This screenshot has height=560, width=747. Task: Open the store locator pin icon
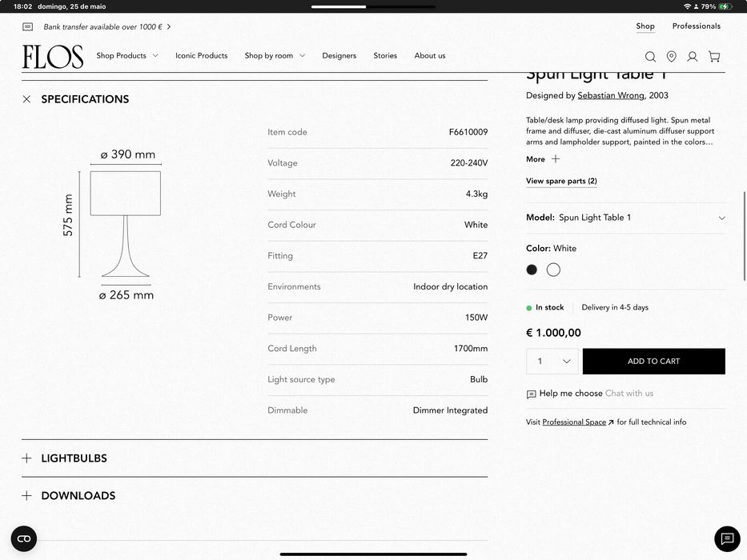coord(671,57)
